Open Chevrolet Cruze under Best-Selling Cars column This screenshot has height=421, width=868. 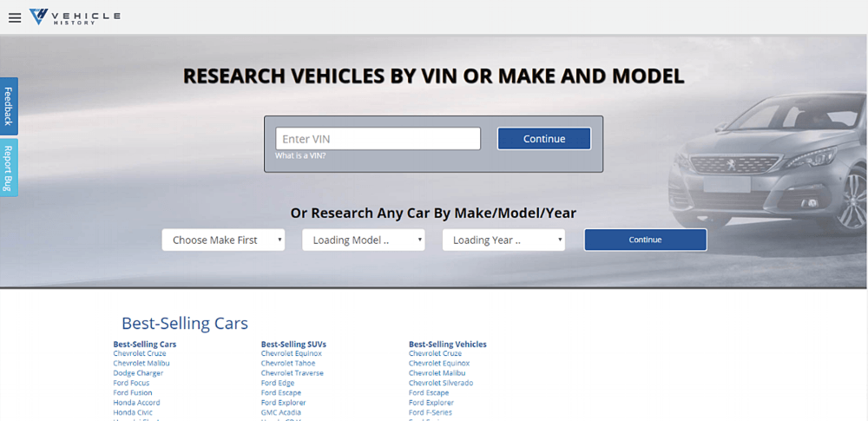[x=140, y=353]
